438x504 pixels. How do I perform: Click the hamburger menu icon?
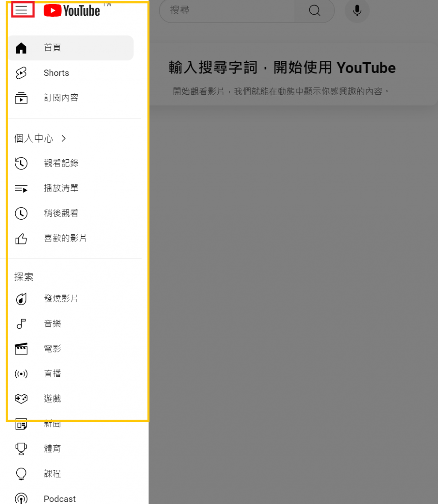pos(21,10)
